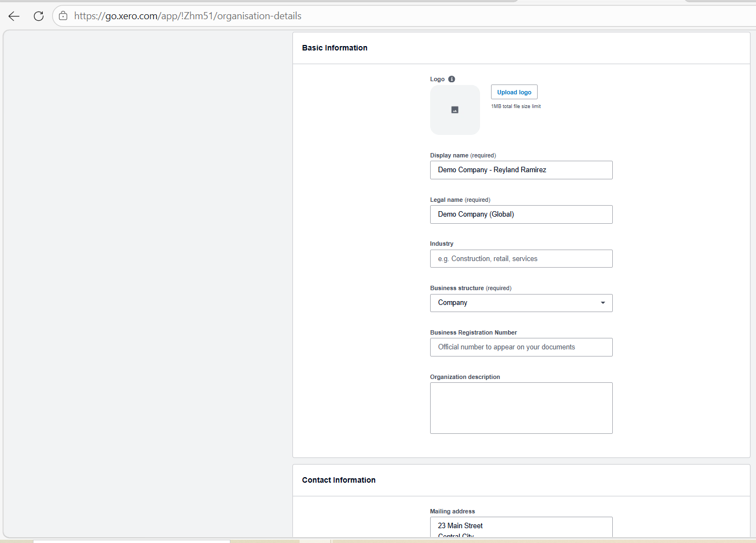This screenshot has width=756, height=543.
Task: Click the Upload logo button
Action: coord(514,92)
